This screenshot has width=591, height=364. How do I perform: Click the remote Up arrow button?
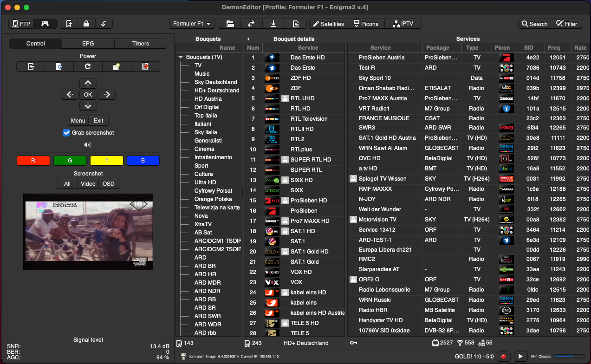pos(88,84)
